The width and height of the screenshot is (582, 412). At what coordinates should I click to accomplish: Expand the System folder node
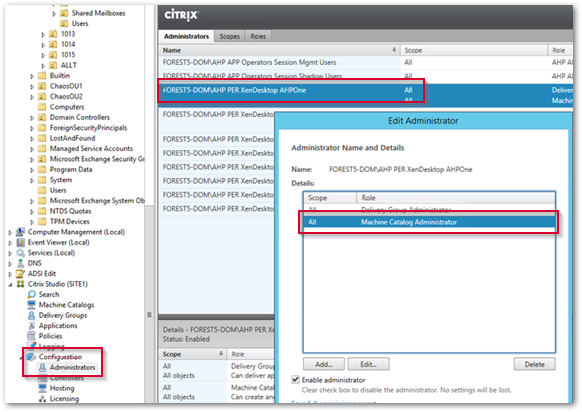coord(32,180)
